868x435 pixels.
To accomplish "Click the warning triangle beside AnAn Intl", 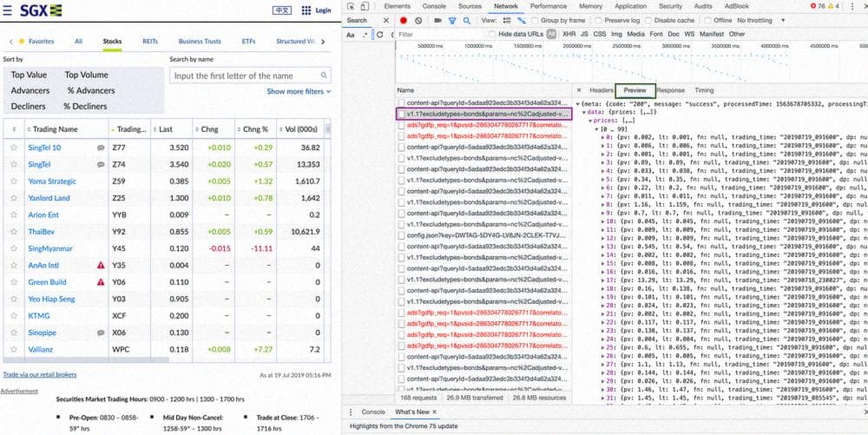I will click(101, 266).
